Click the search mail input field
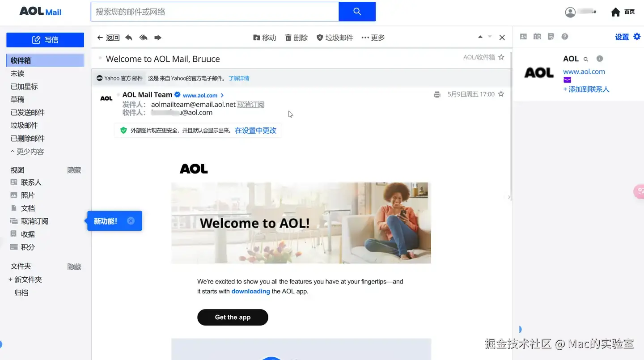Viewport: 644px width, 360px height. [x=215, y=12]
